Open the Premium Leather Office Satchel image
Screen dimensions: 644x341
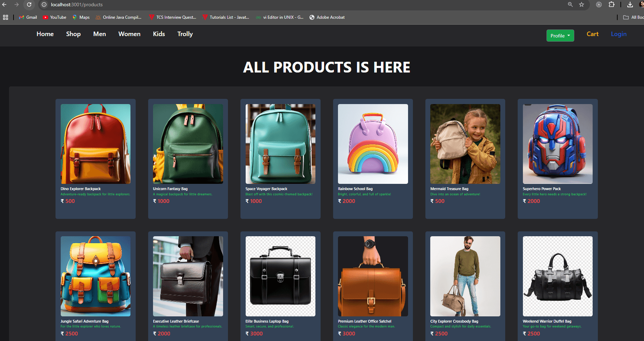tap(373, 276)
